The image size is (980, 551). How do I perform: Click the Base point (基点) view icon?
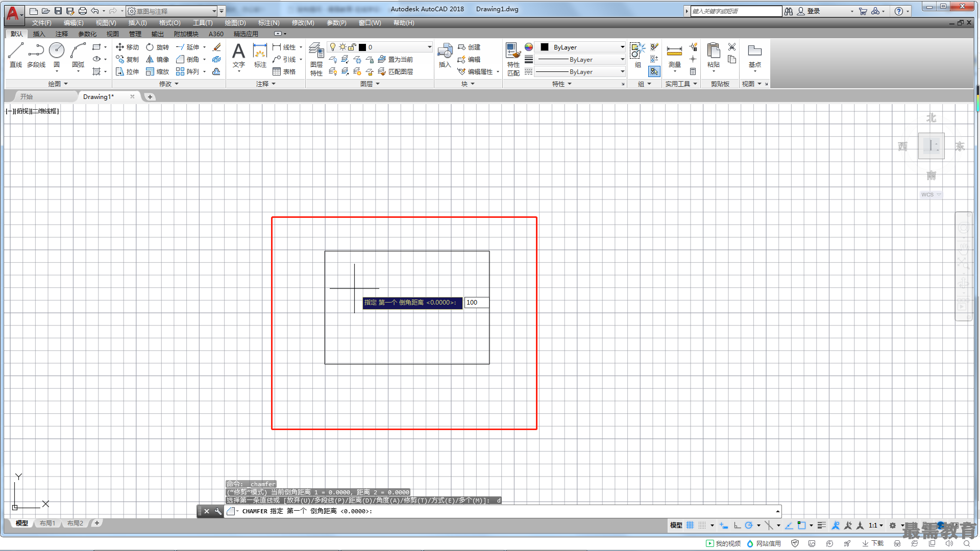tap(754, 55)
